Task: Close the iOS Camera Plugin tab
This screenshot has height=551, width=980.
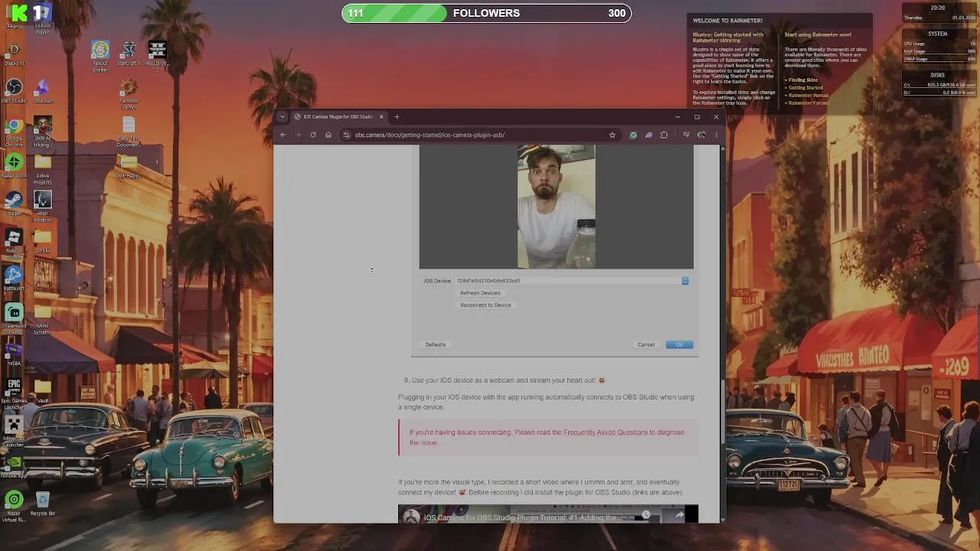Action: (x=381, y=116)
